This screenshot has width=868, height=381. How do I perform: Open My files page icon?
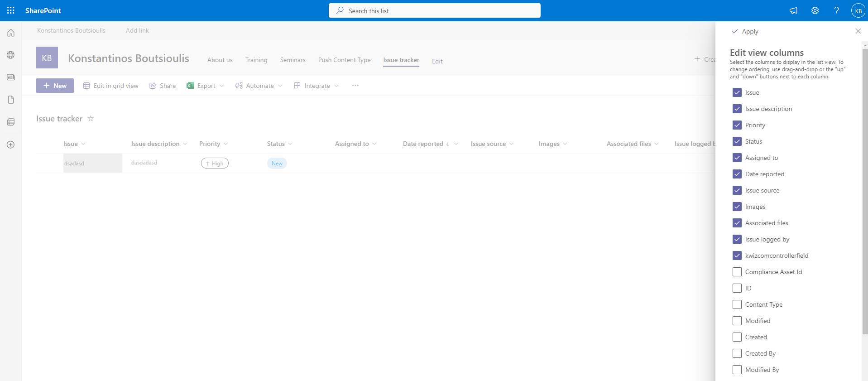(11, 100)
